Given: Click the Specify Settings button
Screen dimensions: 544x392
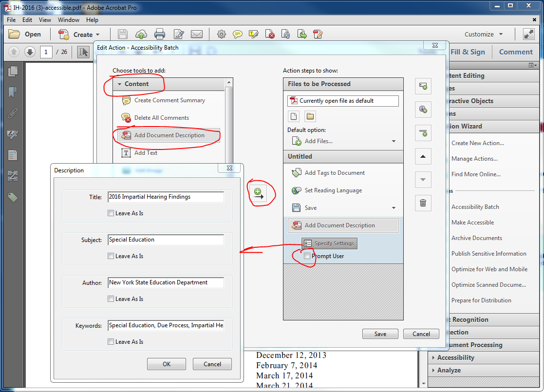Looking at the screenshot, I should click(x=329, y=243).
